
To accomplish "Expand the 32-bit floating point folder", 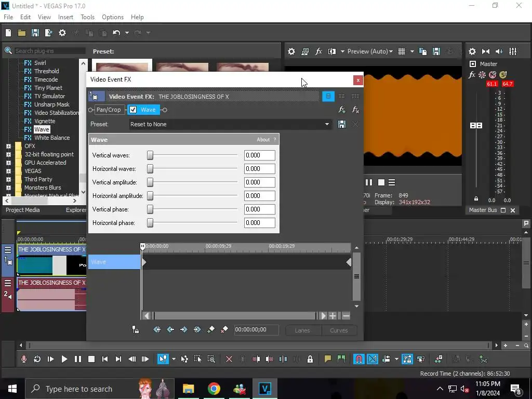I will [x=8, y=155].
